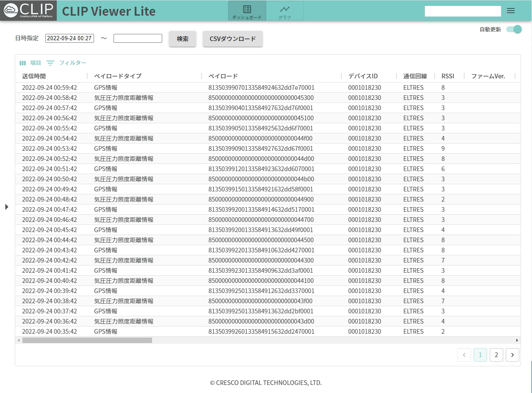The width and height of the screenshot is (532, 393).
Task: Click the empty end date-time field
Action: click(x=138, y=39)
